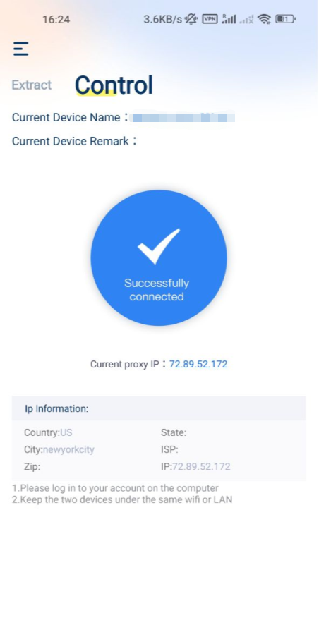
Task: Click the City newyorkcity value
Action: tap(68, 450)
